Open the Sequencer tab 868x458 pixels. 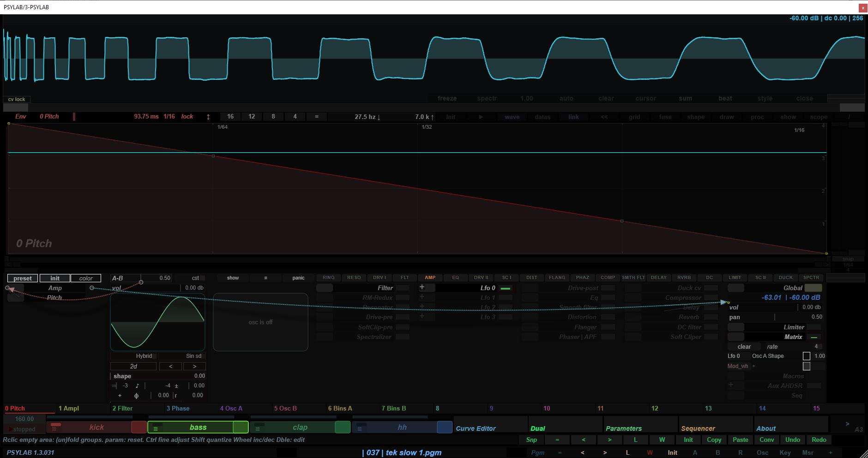click(x=698, y=428)
